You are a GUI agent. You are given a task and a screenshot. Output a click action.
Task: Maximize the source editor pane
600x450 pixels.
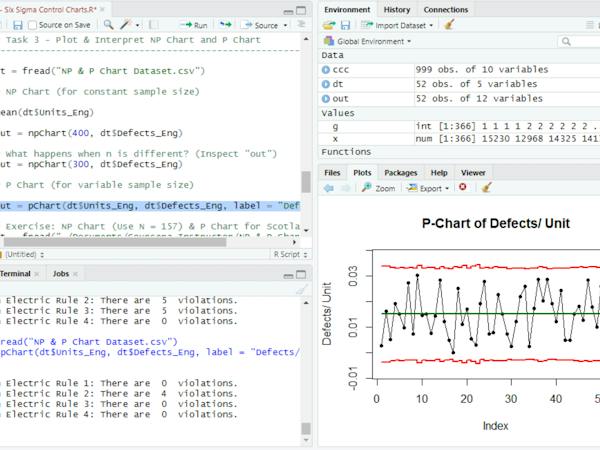(302, 11)
